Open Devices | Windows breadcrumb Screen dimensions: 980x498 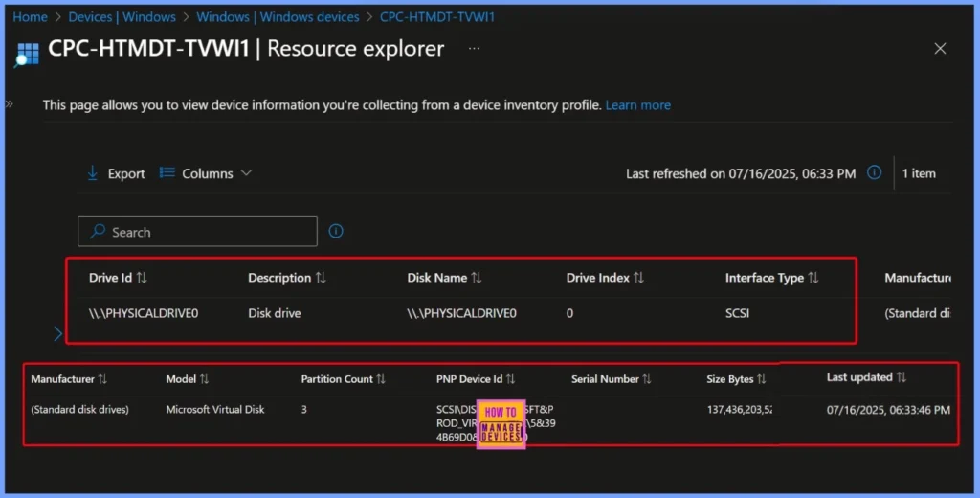122,17
